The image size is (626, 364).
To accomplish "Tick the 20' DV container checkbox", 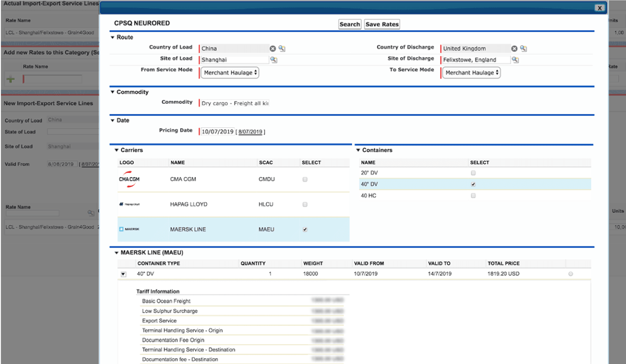I will 474,173.
